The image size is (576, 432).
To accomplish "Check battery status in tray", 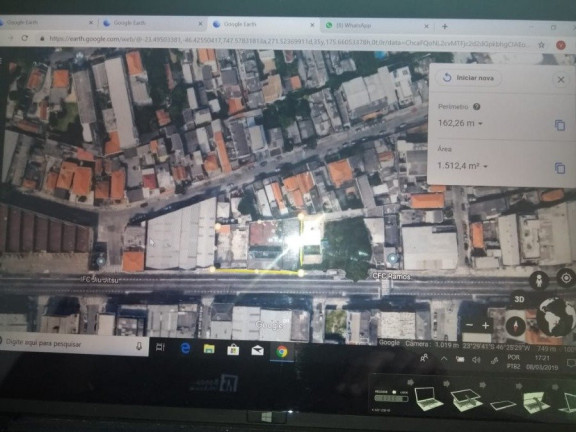I will coord(460,359).
